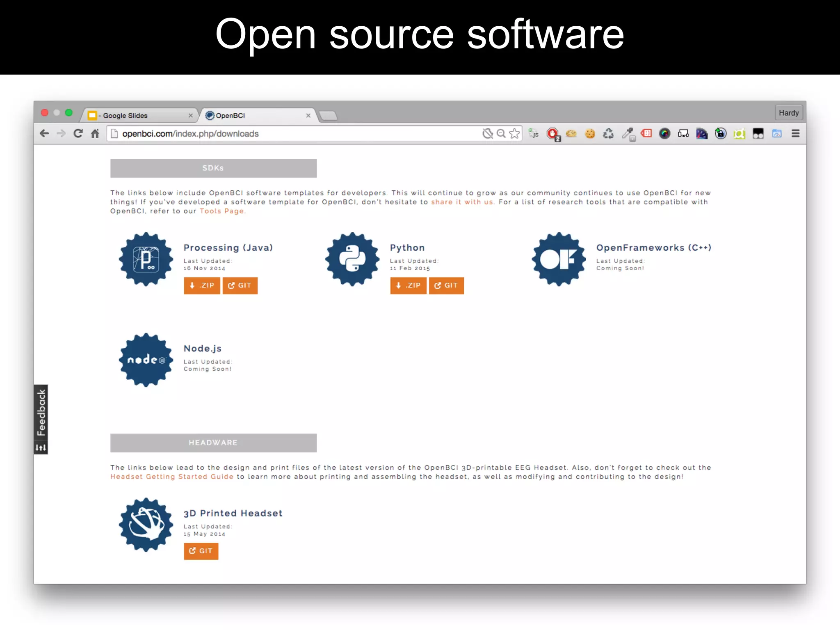Click the recycle arrows extension icon
Image resolution: width=840 pixels, height=630 pixels.
[x=608, y=134]
